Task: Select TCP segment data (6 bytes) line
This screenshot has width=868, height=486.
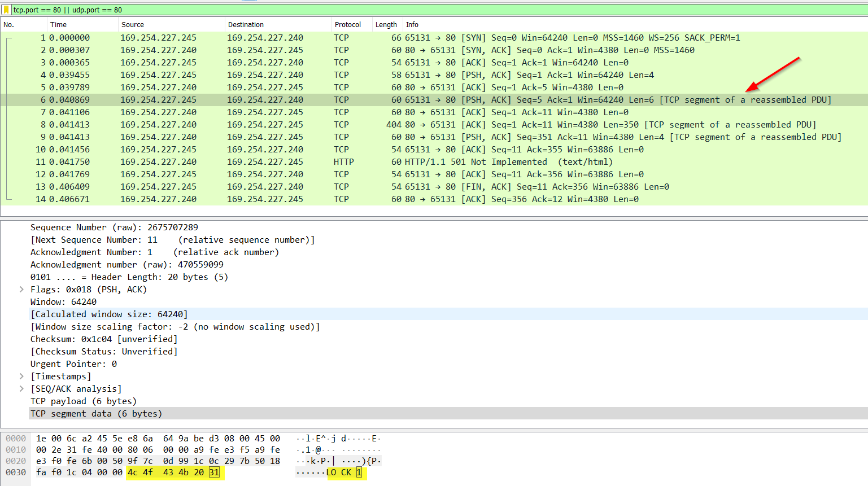Action: (96, 414)
